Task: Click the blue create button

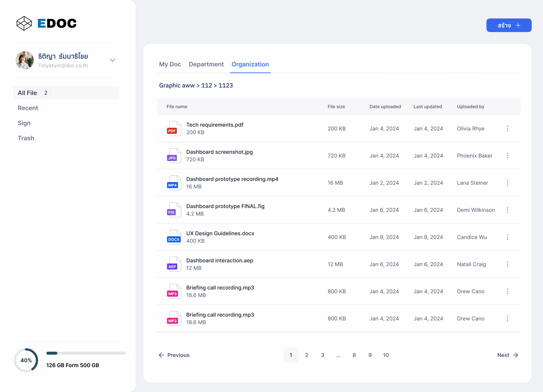Action: tap(509, 25)
